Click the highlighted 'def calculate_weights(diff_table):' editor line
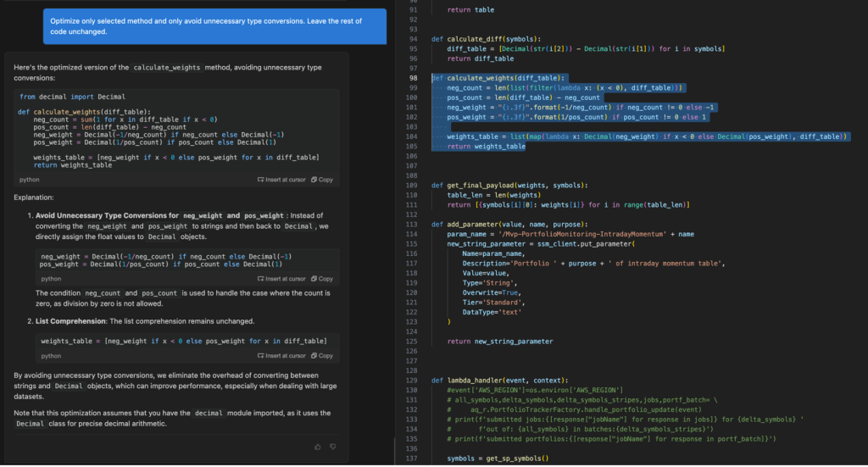The height and width of the screenshot is (467, 868). point(498,78)
